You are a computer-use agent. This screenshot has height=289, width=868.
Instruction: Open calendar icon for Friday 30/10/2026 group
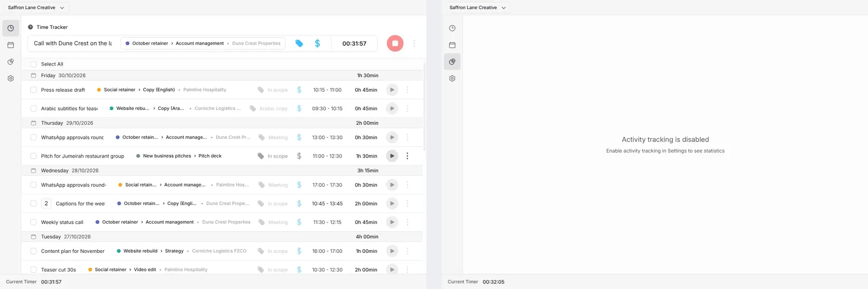[33, 75]
